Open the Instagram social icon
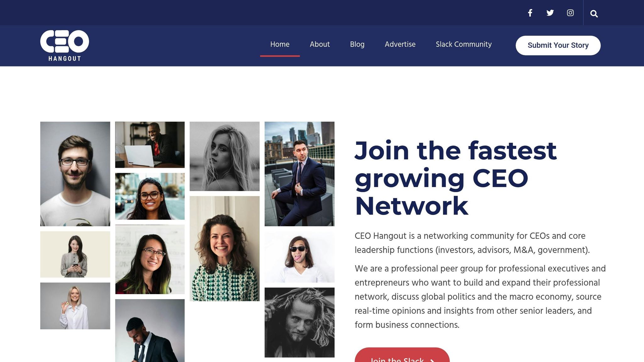644x362 pixels. 570,13
